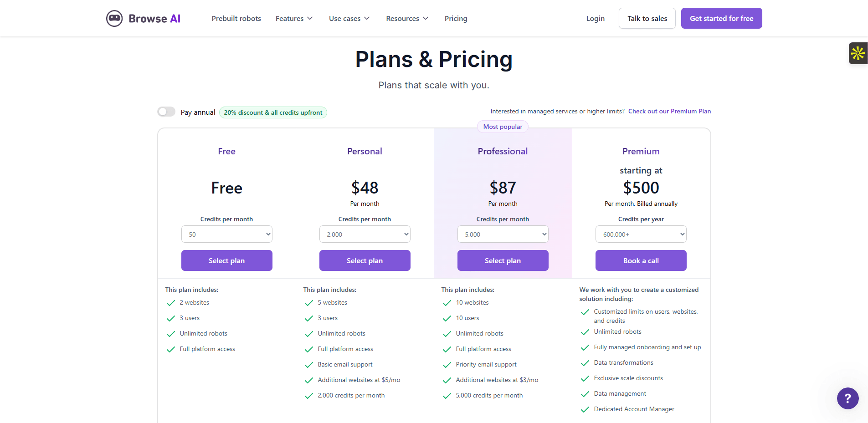Viewport: 868px width, 423px height.
Task: Click the Use cases chevron arrow
Action: click(367, 19)
